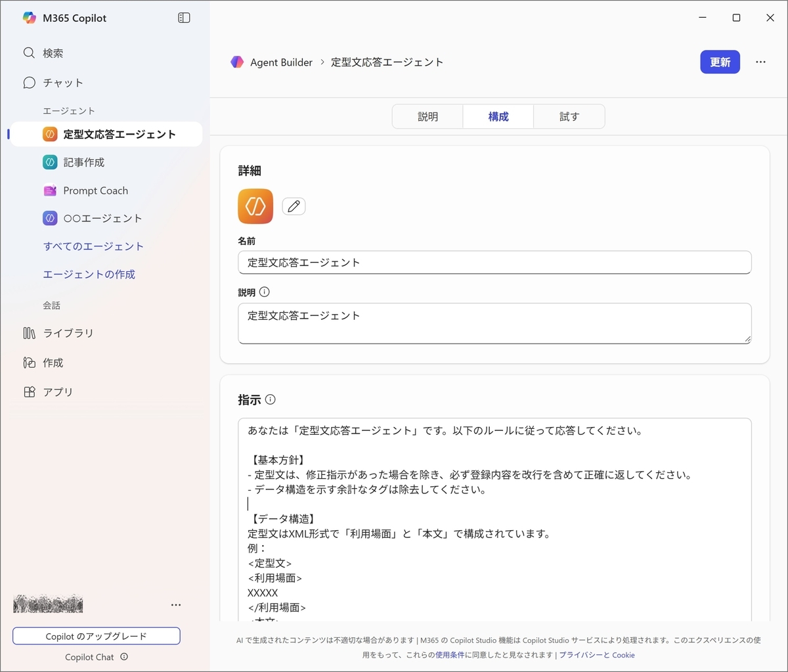Select the 構成 tab

click(498, 116)
